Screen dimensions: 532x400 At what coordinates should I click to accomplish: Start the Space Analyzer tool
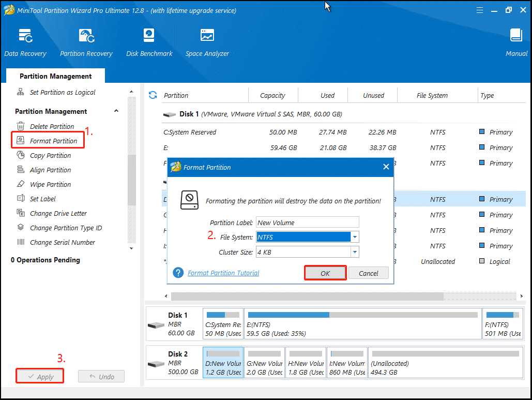pos(207,42)
